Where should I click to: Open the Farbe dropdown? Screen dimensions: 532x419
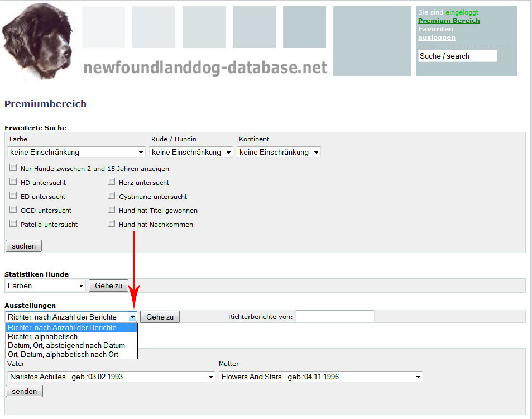pos(77,152)
